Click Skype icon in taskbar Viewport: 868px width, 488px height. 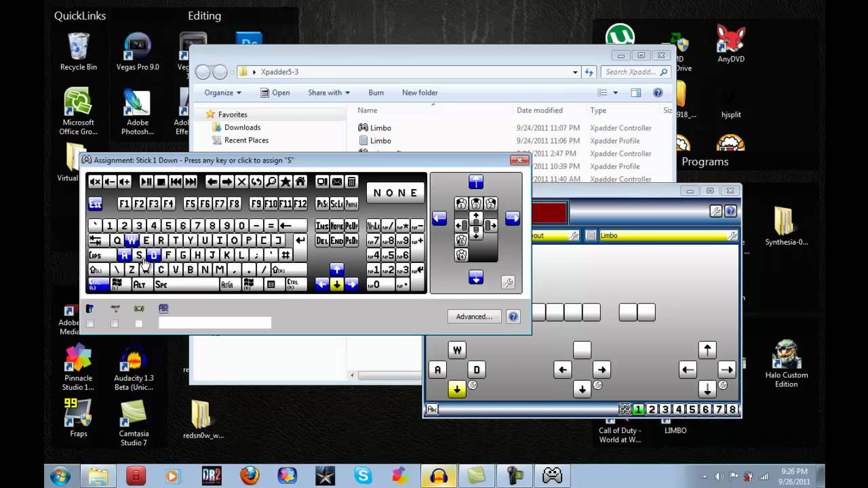[363, 476]
